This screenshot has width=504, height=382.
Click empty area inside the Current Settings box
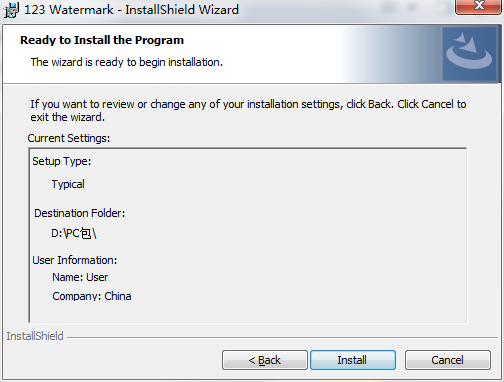point(300,233)
